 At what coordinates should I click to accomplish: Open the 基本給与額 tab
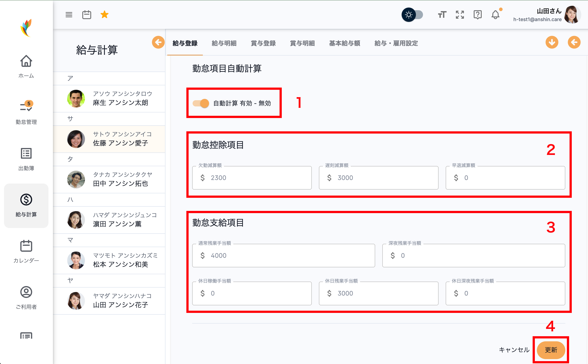coord(344,43)
